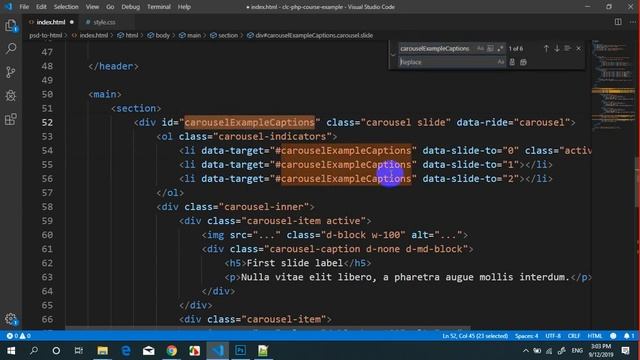Viewport: 640px width, 360px height.
Task: Click 'First slide label' text on line 62
Action: (295, 263)
